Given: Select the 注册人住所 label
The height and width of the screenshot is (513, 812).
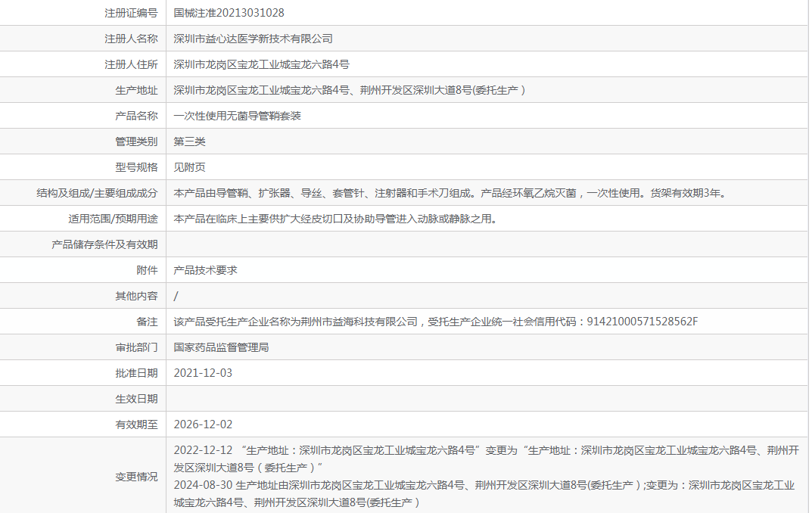Looking at the screenshot, I should pyautogui.click(x=131, y=65).
